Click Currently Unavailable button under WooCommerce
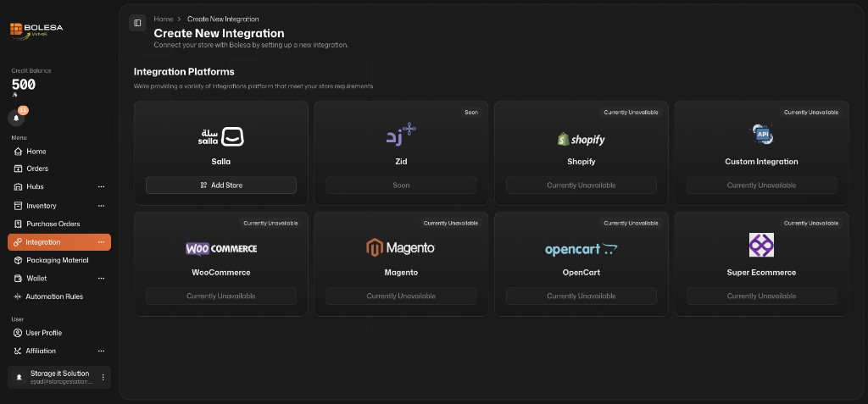Screen dimensions: 868x404 coord(221,296)
